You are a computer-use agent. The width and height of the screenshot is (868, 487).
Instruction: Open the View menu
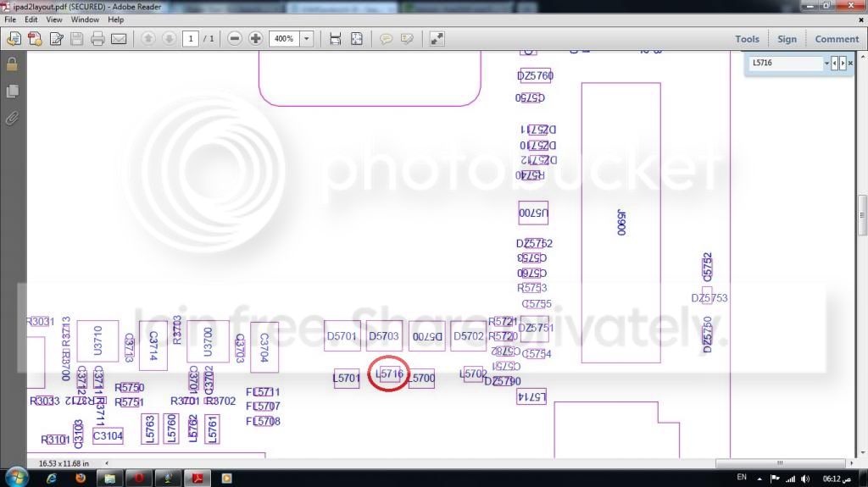click(x=54, y=19)
